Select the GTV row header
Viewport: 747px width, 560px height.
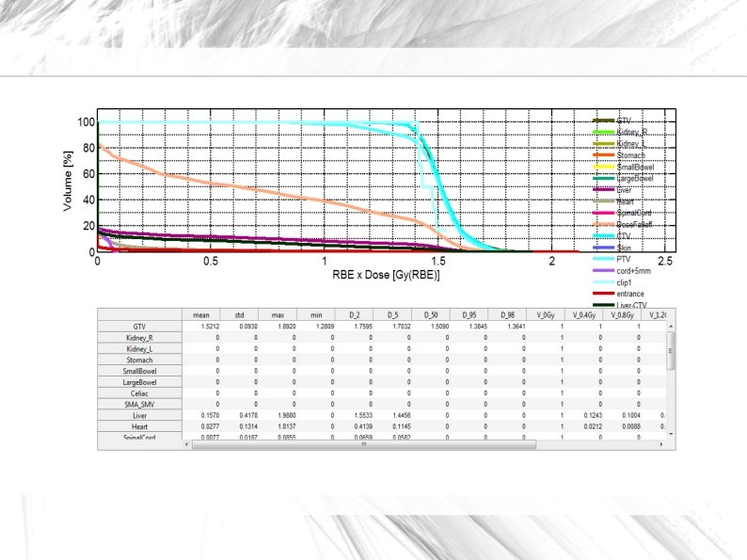pos(139,327)
